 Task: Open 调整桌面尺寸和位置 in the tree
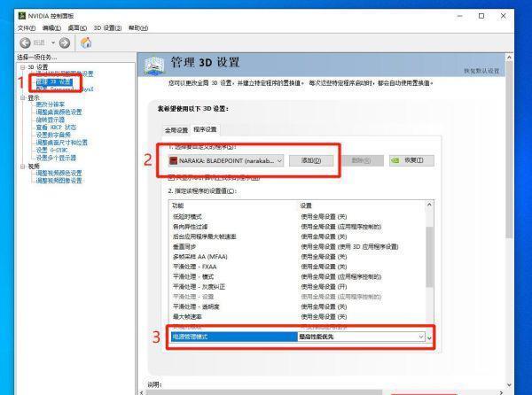click(62, 143)
